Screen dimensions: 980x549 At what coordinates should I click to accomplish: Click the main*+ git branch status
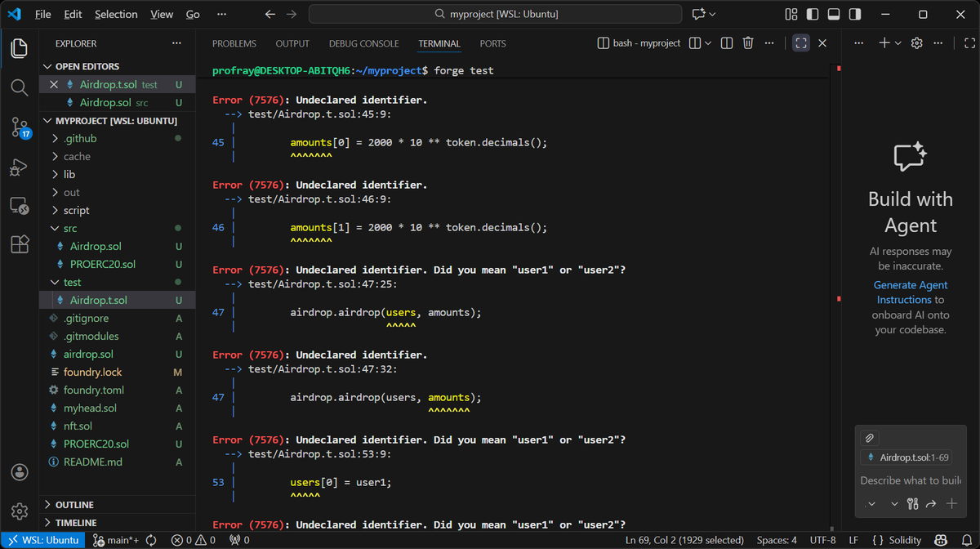(115, 540)
